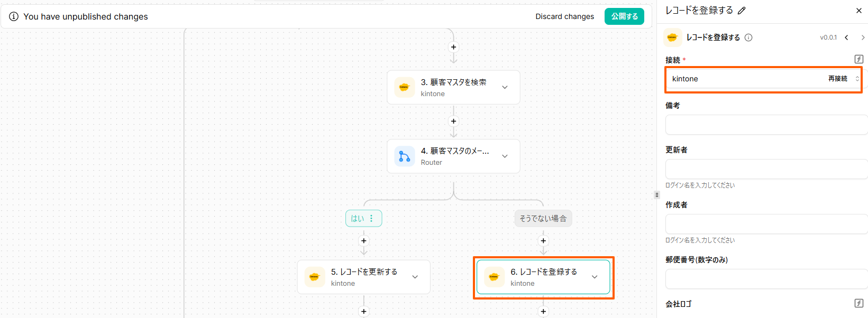
Task: Select the そうでない場合 branch label
Action: point(543,218)
